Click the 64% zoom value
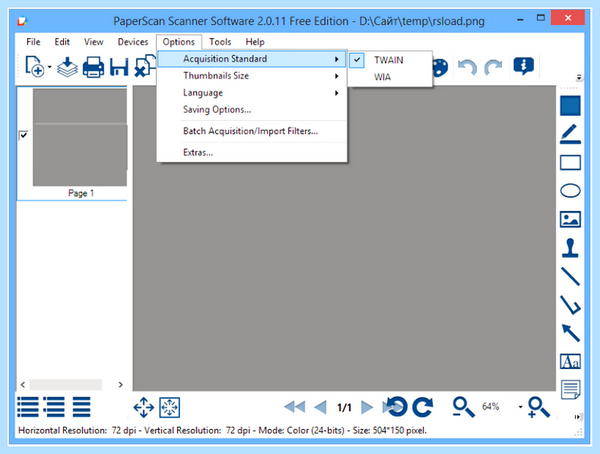This screenshot has height=454, width=600. (x=490, y=407)
